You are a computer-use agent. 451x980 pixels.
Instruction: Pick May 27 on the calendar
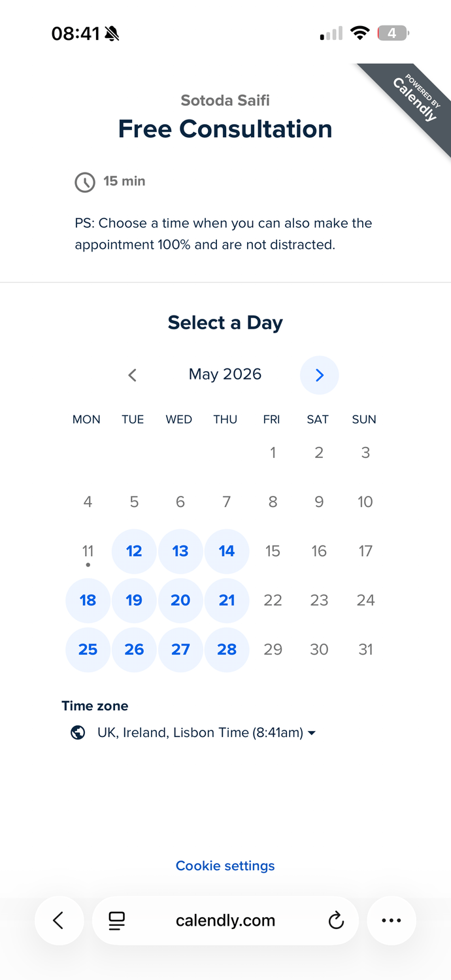click(x=180, y=649)
